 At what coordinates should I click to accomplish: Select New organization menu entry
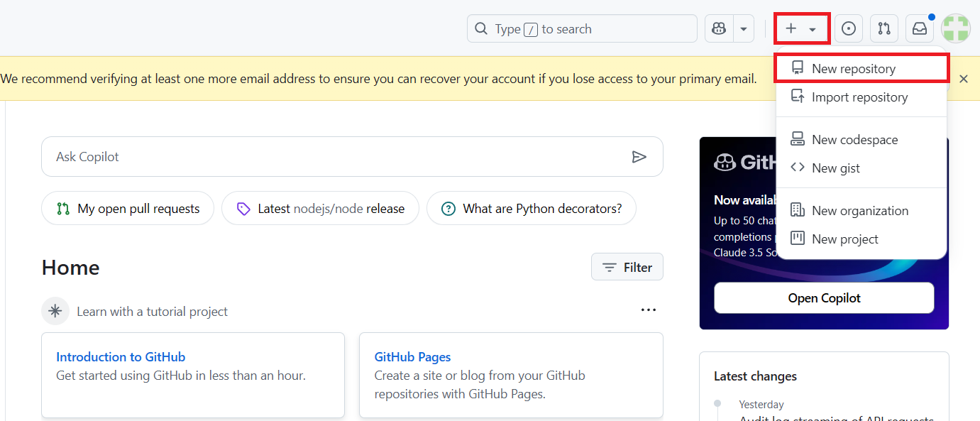tap(860, 211)
